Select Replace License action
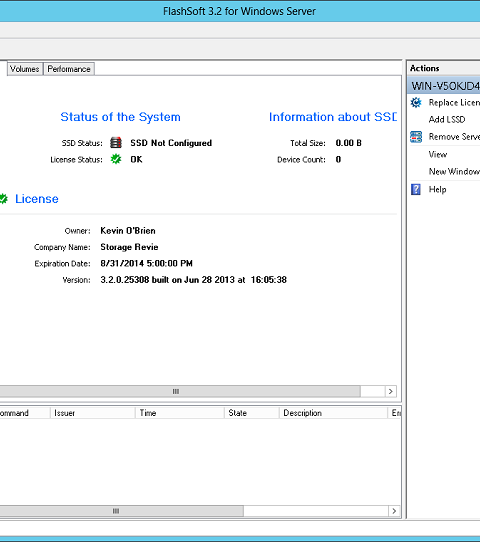 point(454,103)
